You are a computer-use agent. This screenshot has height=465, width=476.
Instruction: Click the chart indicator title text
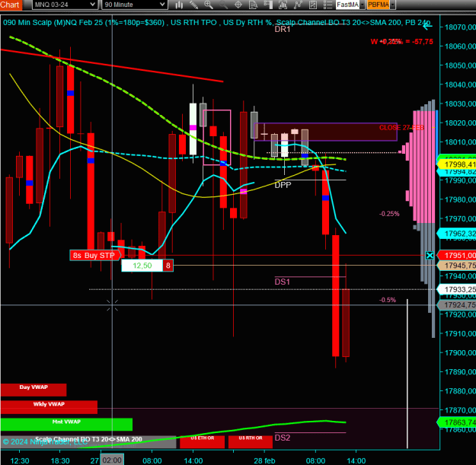pyautogui.click(x=217, y=22)
